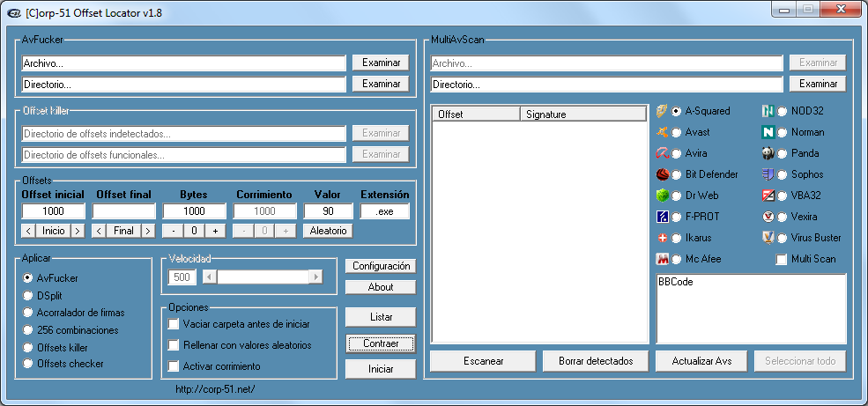Choose the Avira radio option

pyautogui.click(x=676, y=153)
